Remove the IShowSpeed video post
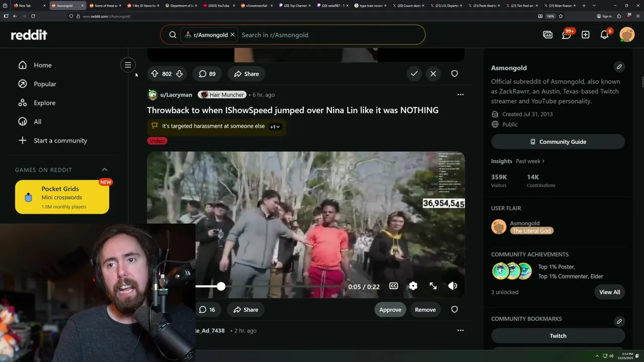Screen dimensions: 644x362 coord(425,310)
